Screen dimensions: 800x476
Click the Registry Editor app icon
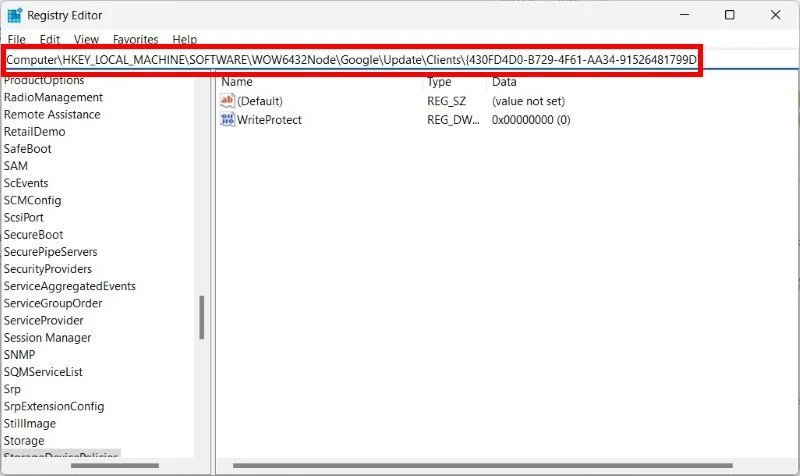point(15,15)
